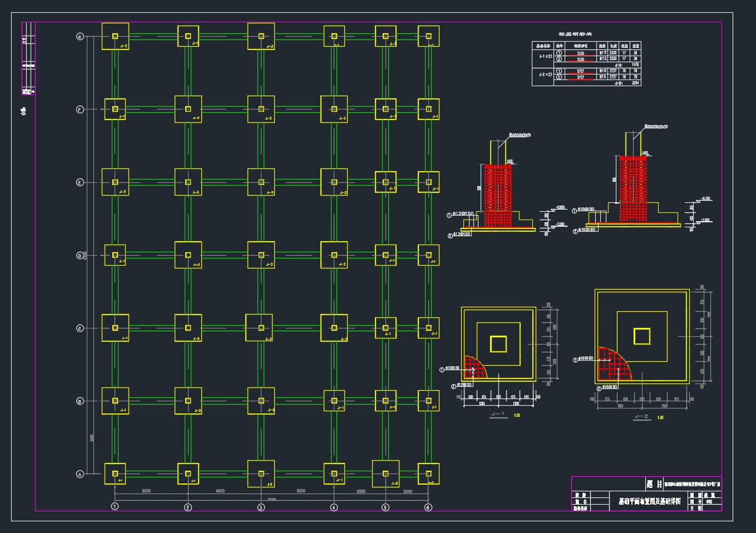The image size is (756, 533).
Task: Select the red rebar cage in J-1 section
Action: 498,195
